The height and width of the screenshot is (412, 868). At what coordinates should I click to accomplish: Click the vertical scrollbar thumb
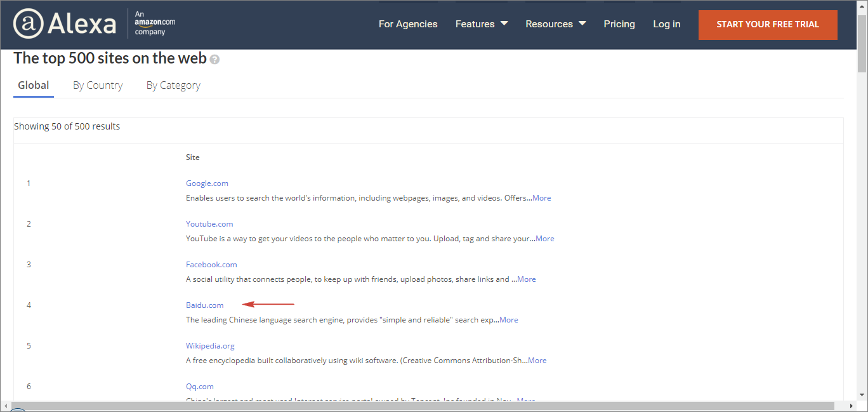[862, 43]
